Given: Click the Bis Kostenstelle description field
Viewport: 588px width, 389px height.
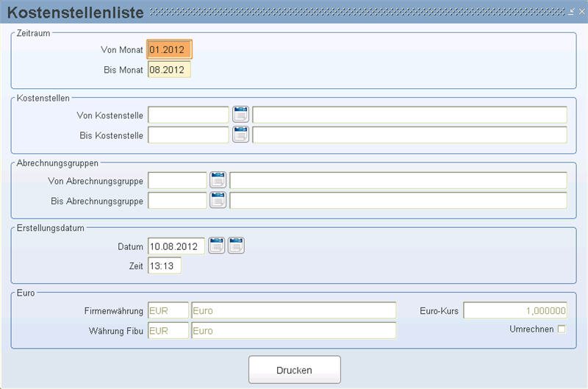Looking at the screenshot, I should pos(409,135).
